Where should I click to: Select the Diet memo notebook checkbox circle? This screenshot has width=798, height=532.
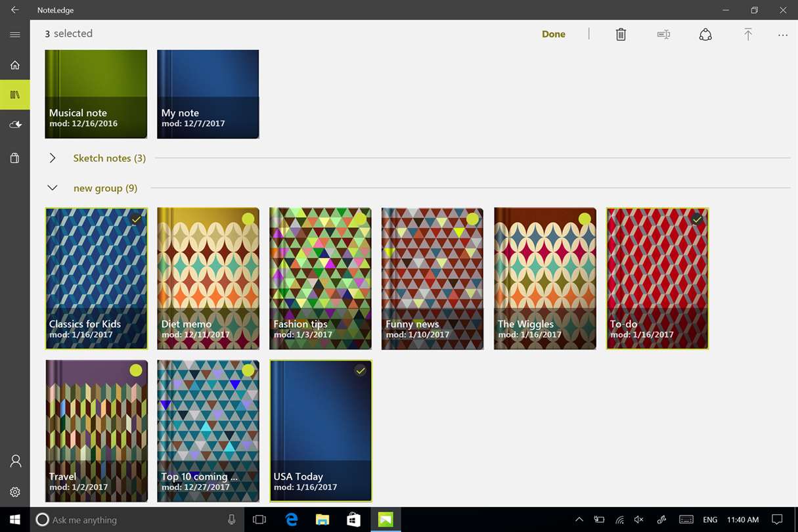tap(248, 219)
